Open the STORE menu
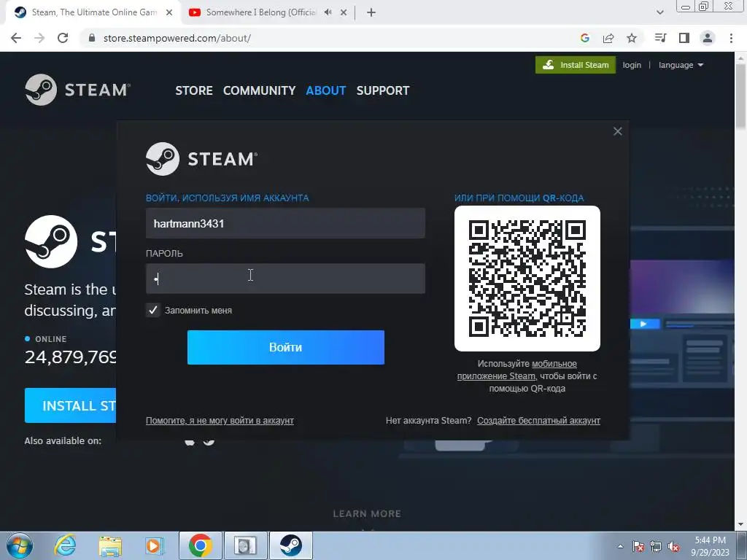The height and width of the screenshot is (560, 747). click(194, 90)
